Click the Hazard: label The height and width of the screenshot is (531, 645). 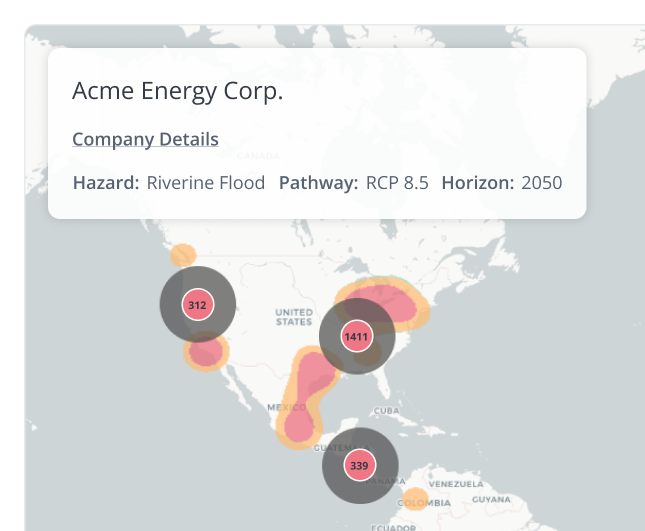[x=106, y=183]
